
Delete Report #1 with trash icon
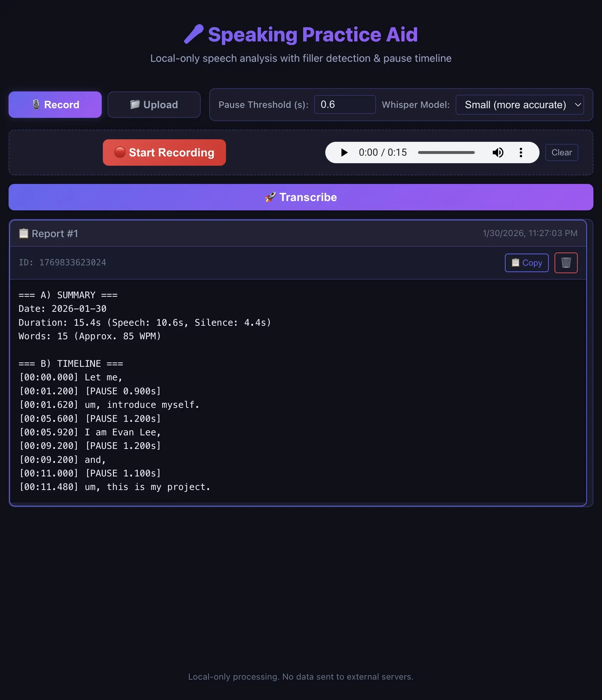566,263
